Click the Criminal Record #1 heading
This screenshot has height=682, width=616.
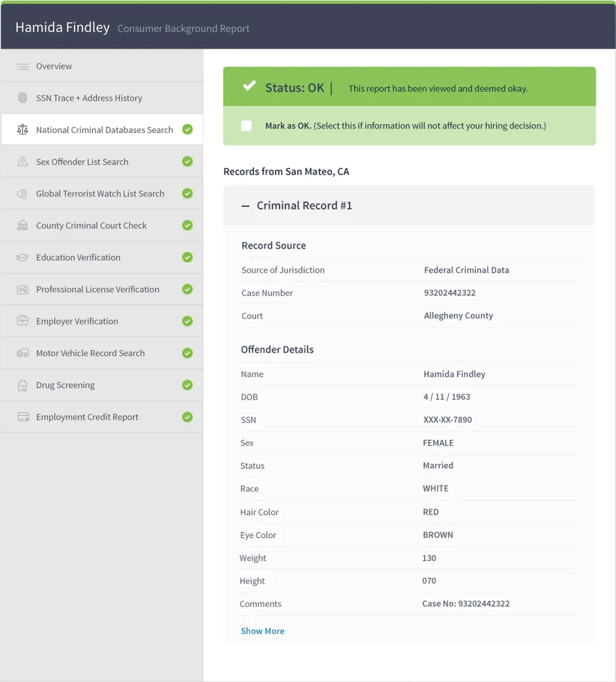(304, 206)
